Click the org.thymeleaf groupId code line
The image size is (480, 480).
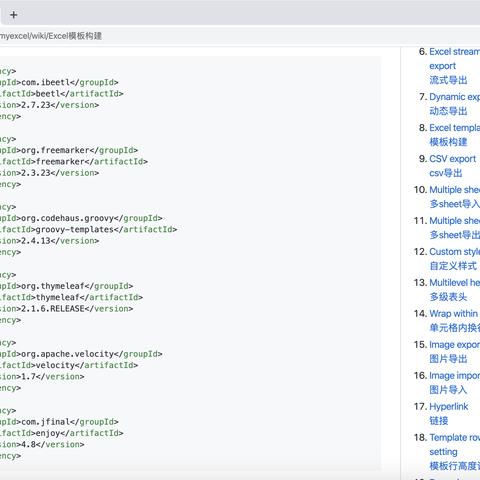[x=66, y=286]
